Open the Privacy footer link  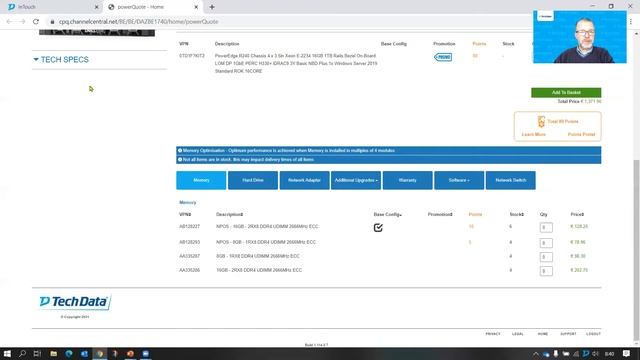tap(493, 334)
